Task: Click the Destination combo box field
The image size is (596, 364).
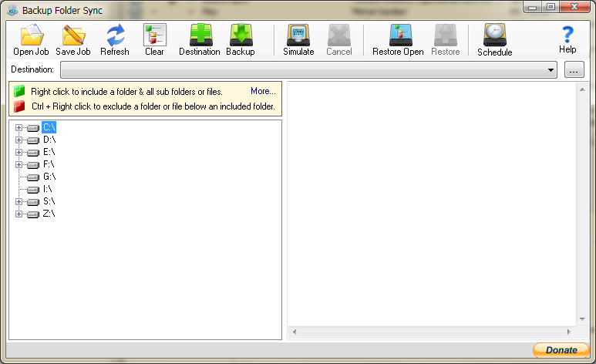Action: coord(308,70)
